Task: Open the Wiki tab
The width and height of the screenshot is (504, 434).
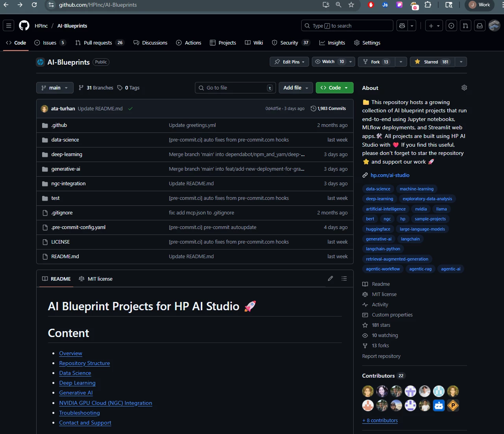Action: pyautogui.click(x=254, y=43)
